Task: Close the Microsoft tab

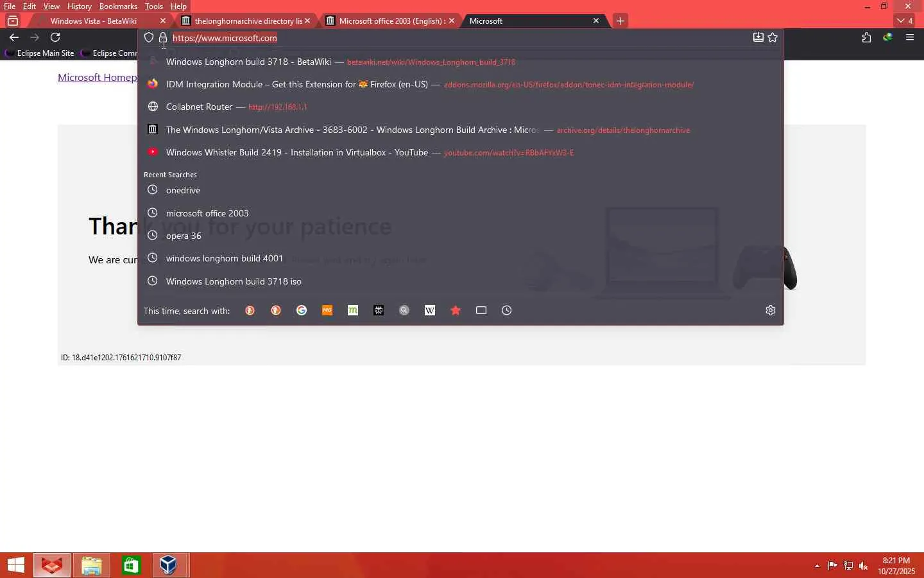Action: click(x=596, y=21)
